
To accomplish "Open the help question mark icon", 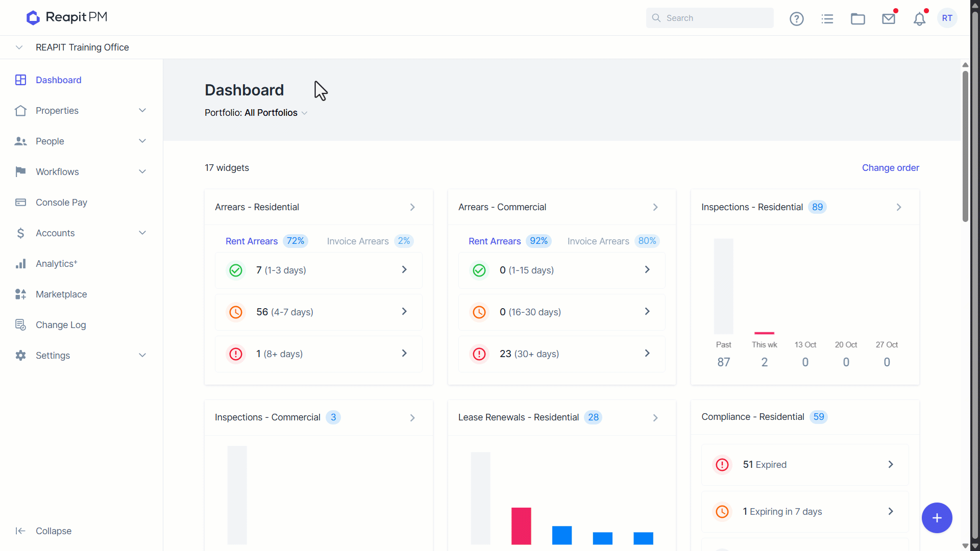I will coord(796,19).
